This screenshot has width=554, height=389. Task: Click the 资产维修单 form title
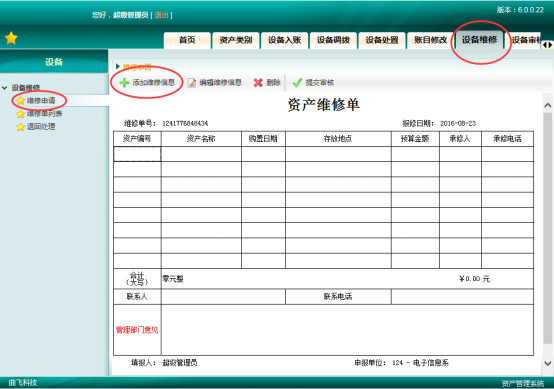tap(324, 105)
